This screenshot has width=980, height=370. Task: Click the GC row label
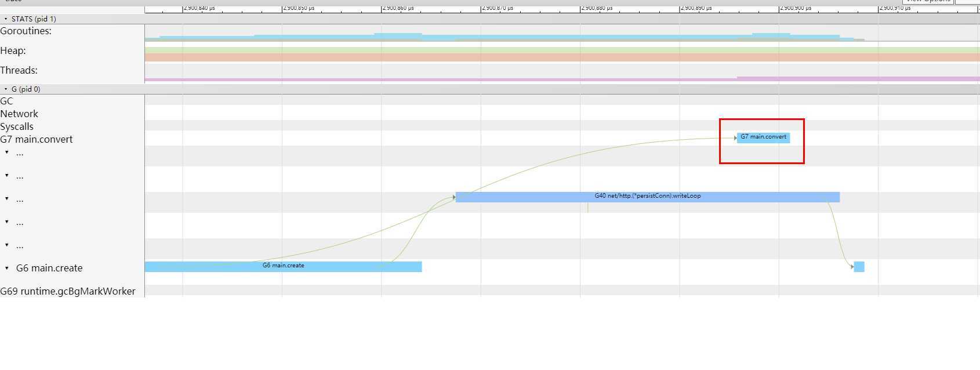pos(6,101)
